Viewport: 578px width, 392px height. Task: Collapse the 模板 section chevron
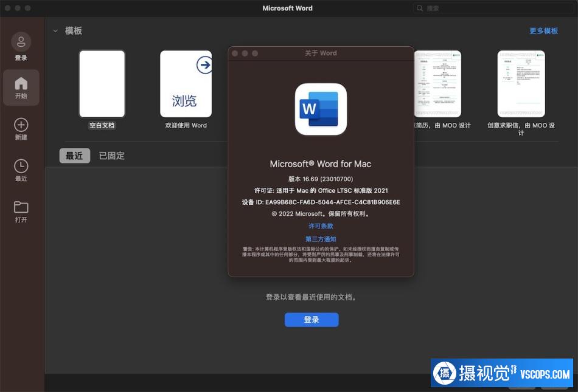tap(55, 31)
